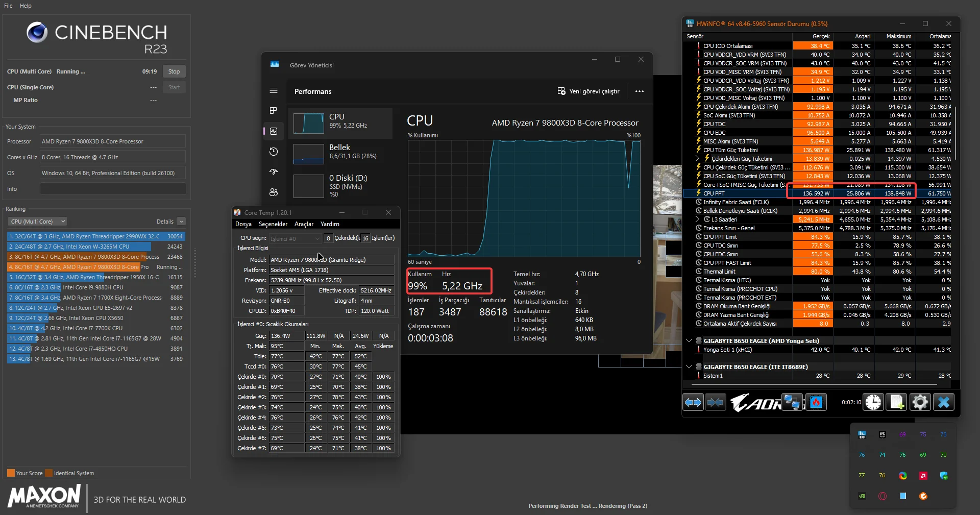Open the Dosya menu in Core Temp
The height and width of the screenshot is (515, 980).
coord(243,224)
